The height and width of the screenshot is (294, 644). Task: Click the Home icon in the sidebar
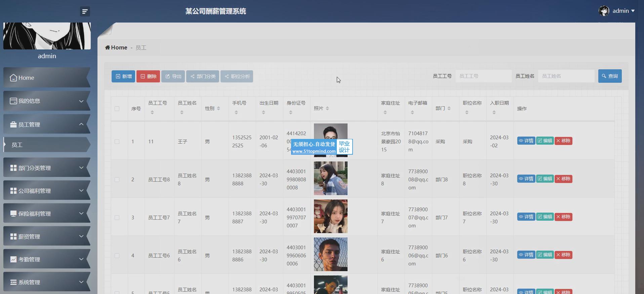[x=13, y=78]
